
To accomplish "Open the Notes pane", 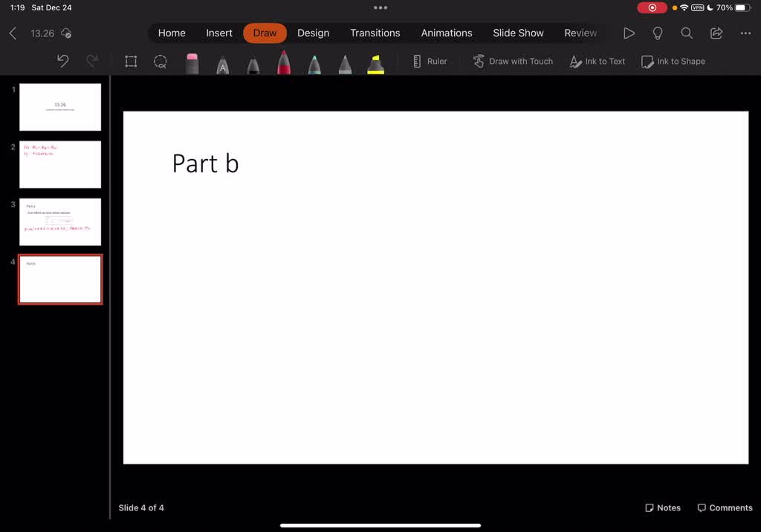I will (663, 508).
